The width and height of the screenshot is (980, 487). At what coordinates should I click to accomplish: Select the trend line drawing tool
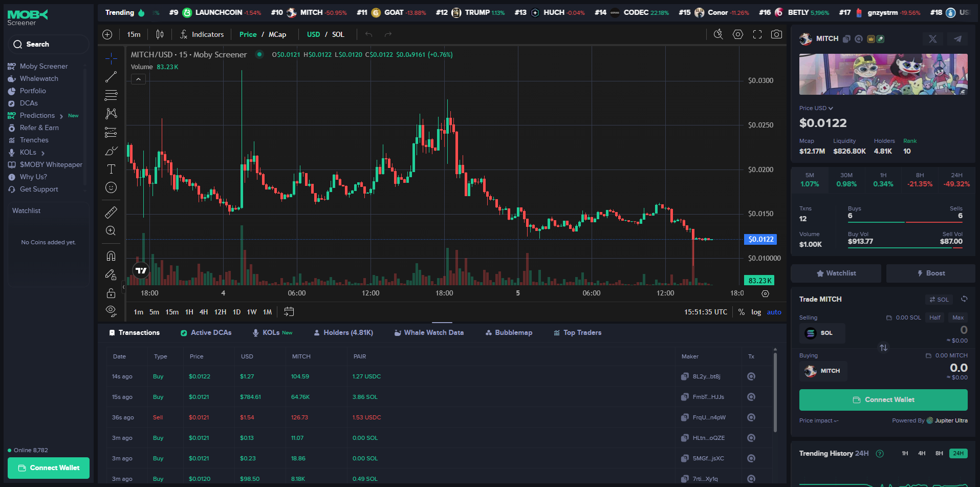point(111,77)
